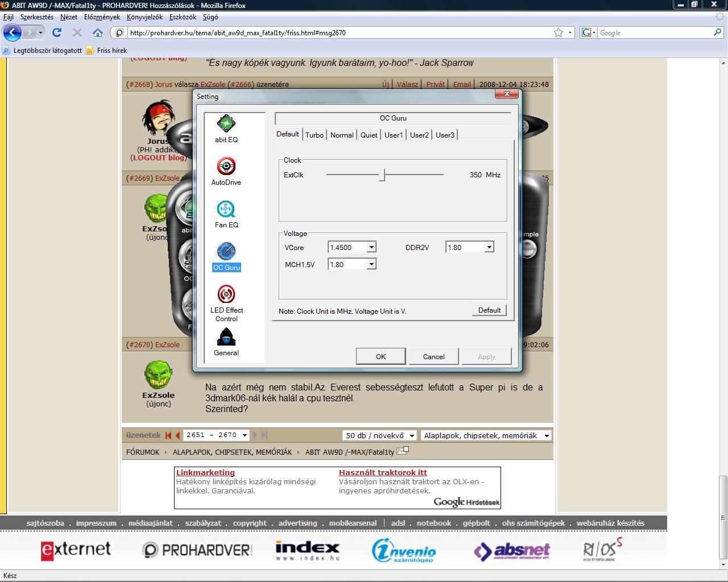Select the General settings icon

(x=226, y=337)
